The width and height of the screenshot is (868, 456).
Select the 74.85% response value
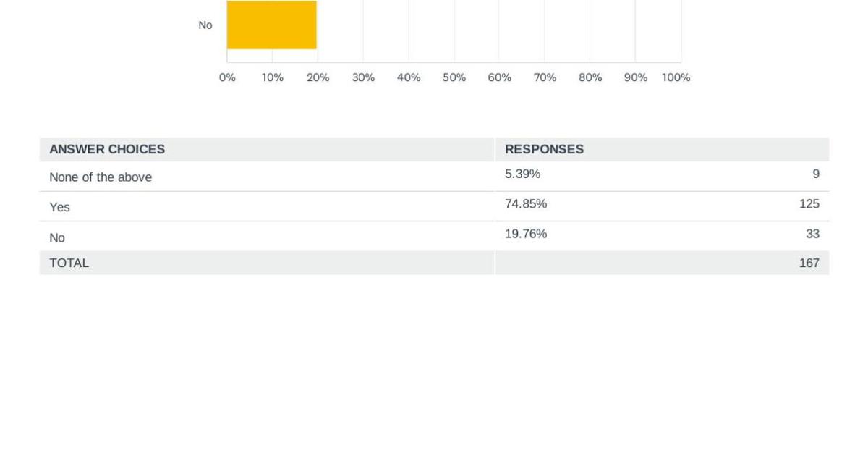click(x=526, y=204)
